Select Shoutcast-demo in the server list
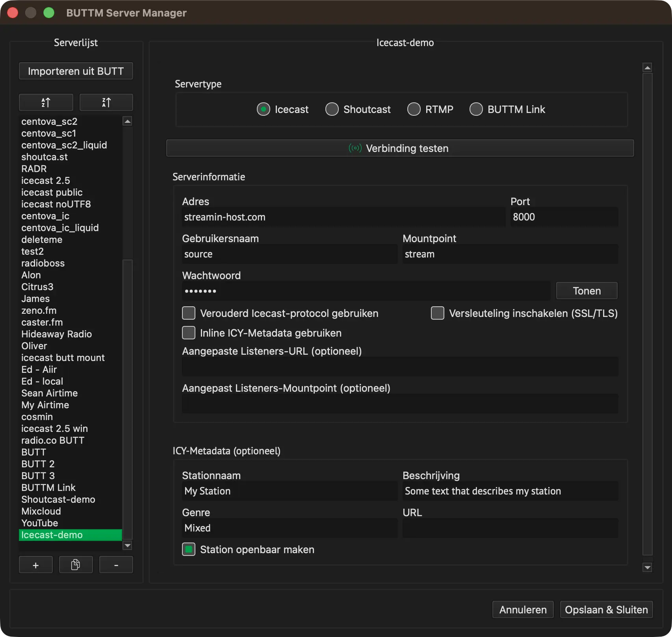The width and height of the screenshot is (672, 637). click(x=71, y=500)
